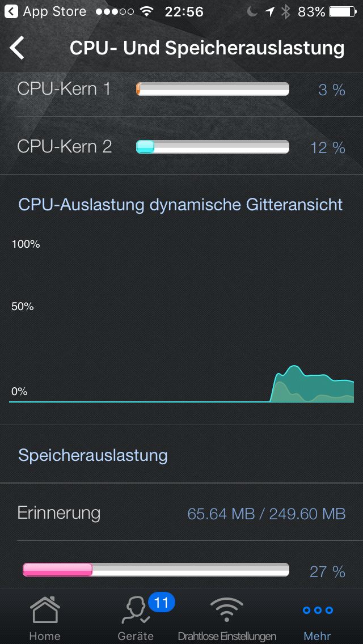Open the Mehr three-dots icon
Viewport: 363px width, 644px height.
tap(316, 609)
